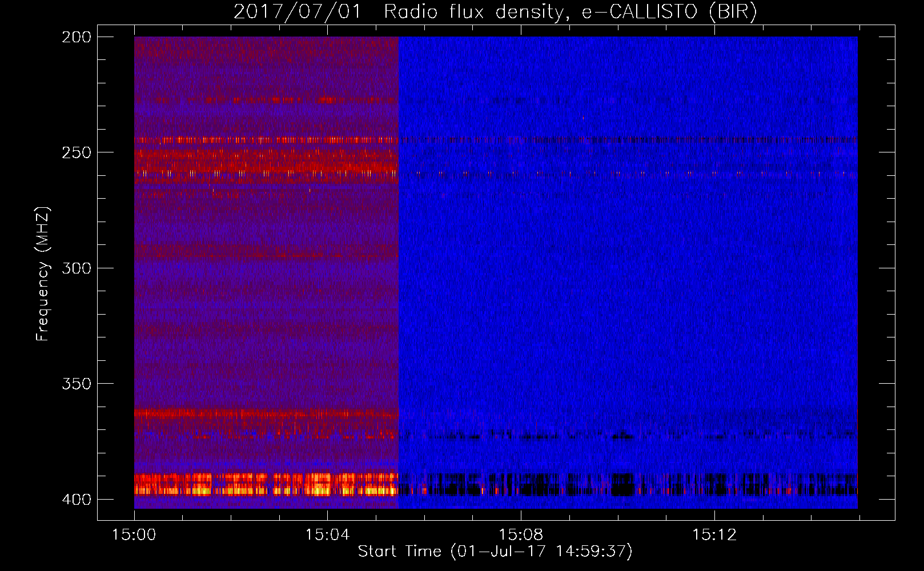The width and height of the screenshot is (924, 571).
Task: Click the "15:04" time tick label
Action: [x=327, y=535]
